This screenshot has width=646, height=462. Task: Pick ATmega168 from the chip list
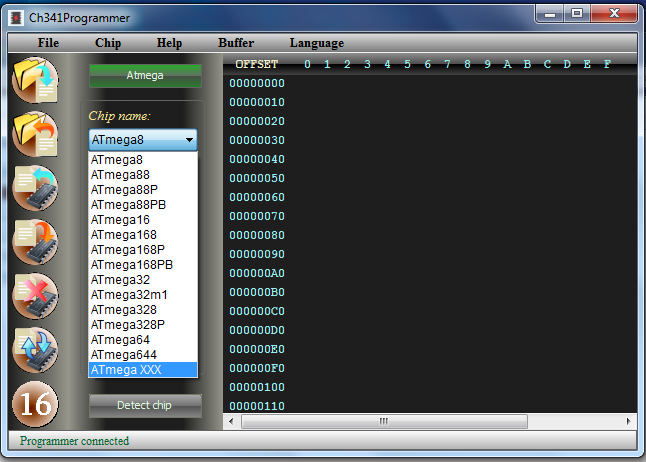click(x=143, y=235)
